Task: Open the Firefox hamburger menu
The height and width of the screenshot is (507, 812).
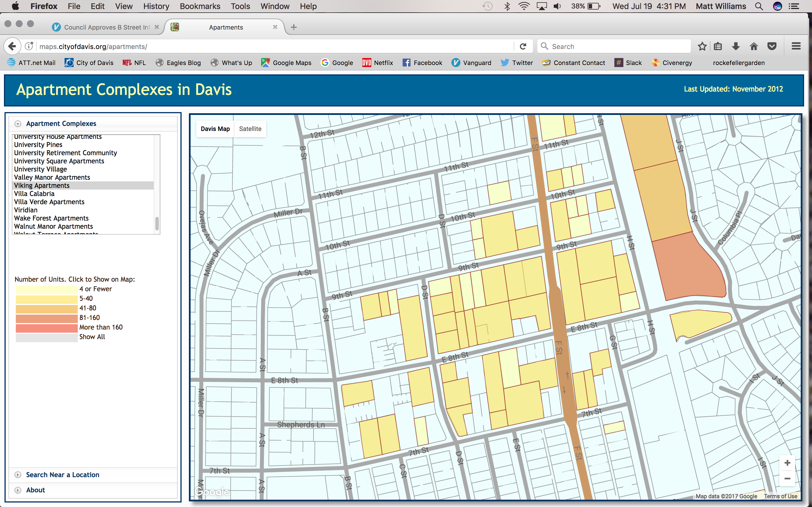Action: point(796,46)
